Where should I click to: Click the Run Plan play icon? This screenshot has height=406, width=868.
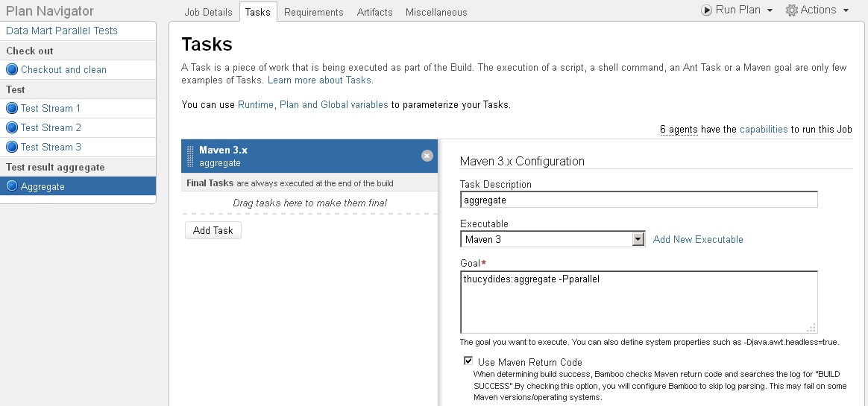pyautogui.click(x=706, y=10)
